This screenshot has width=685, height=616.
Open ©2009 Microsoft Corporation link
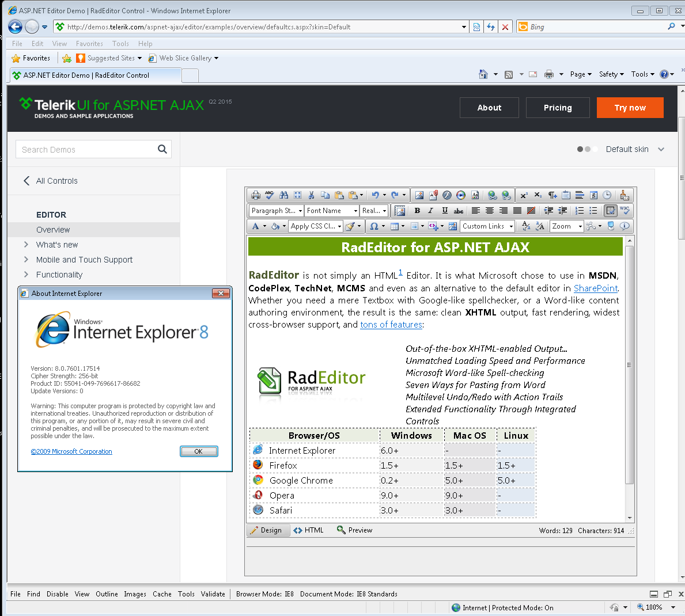[x=71, y=451]
